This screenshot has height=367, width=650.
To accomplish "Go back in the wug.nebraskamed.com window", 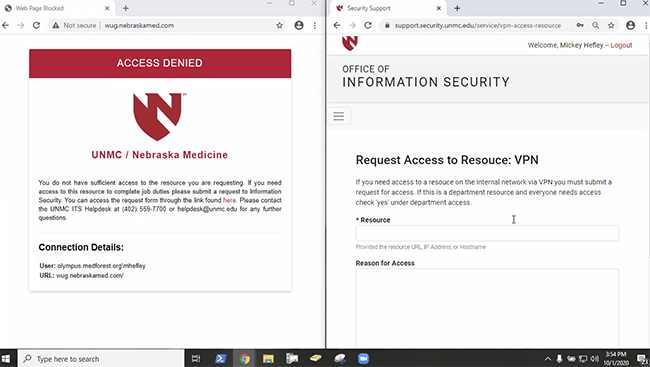I will pyautogui.click(x=5, y=25).
